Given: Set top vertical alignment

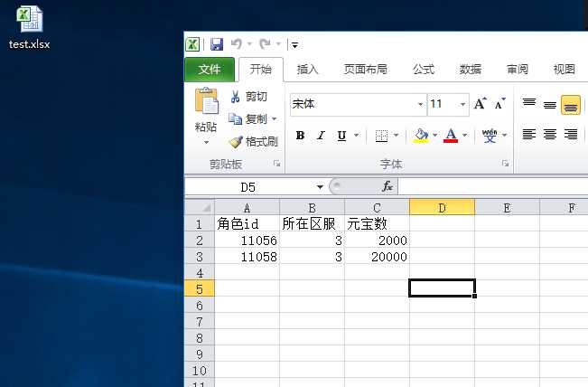Looking at the screenshot, I should 529,104.
